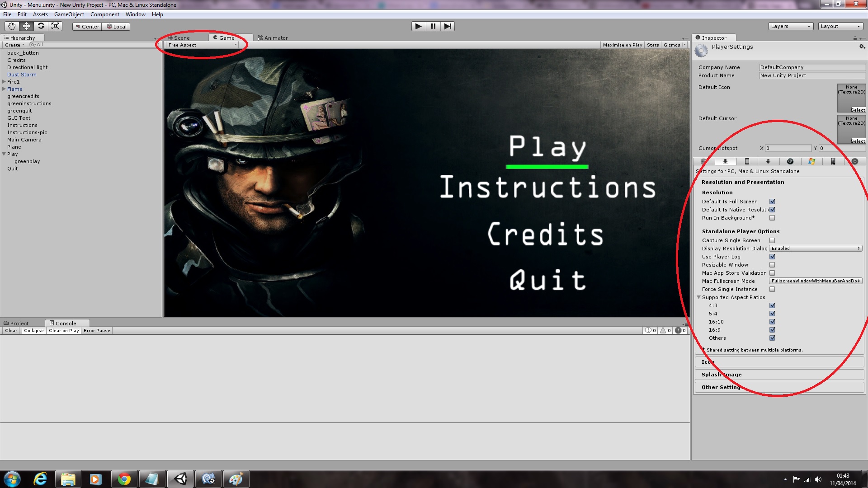Open Windows Explorer from the taskbar

[x=68, y=479]
